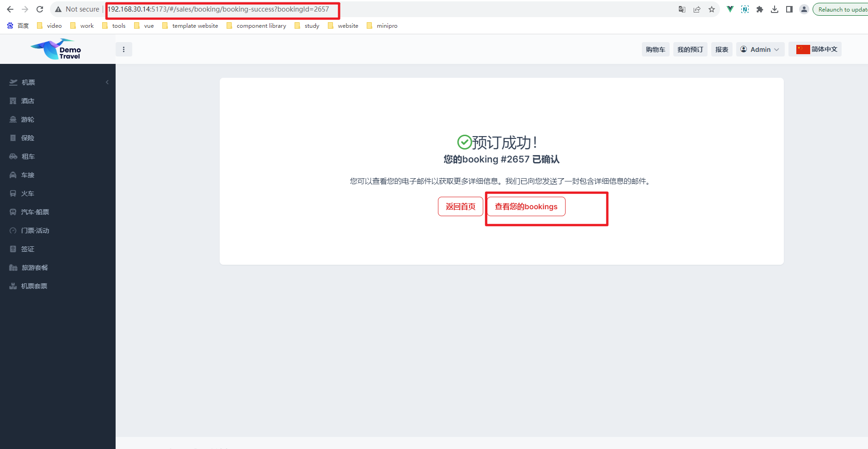This screenshot has width=868, height=449.
Task: Click the translate page icon
Action: click(x=682, y=9)
